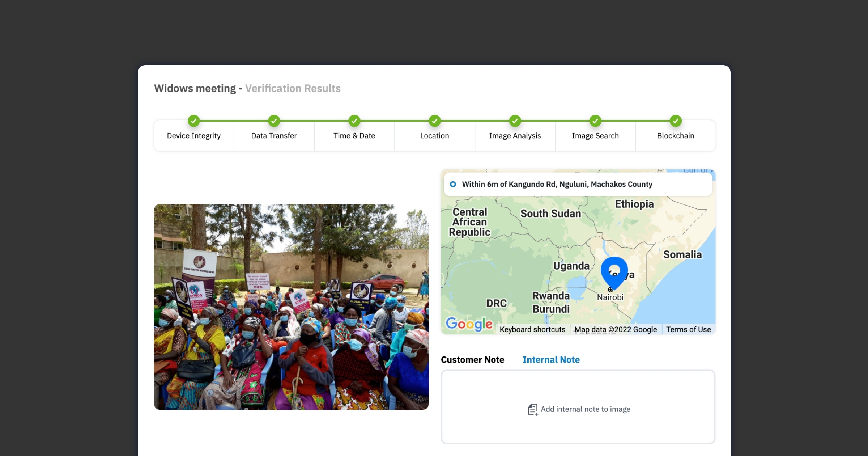Open the Device Integrity step
This screenshot has width=868, height=456.
coord(193,136)
